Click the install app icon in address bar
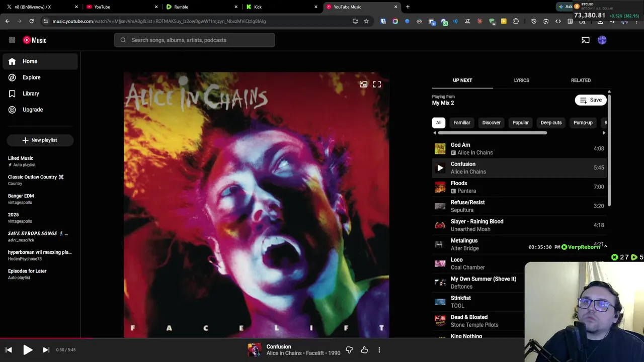This screenshot has width=644, height=362. coord(355,21)
